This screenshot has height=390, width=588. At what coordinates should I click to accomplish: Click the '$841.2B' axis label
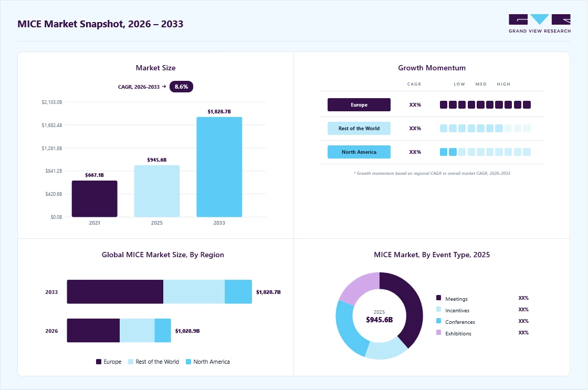click(x=54, y=171)
